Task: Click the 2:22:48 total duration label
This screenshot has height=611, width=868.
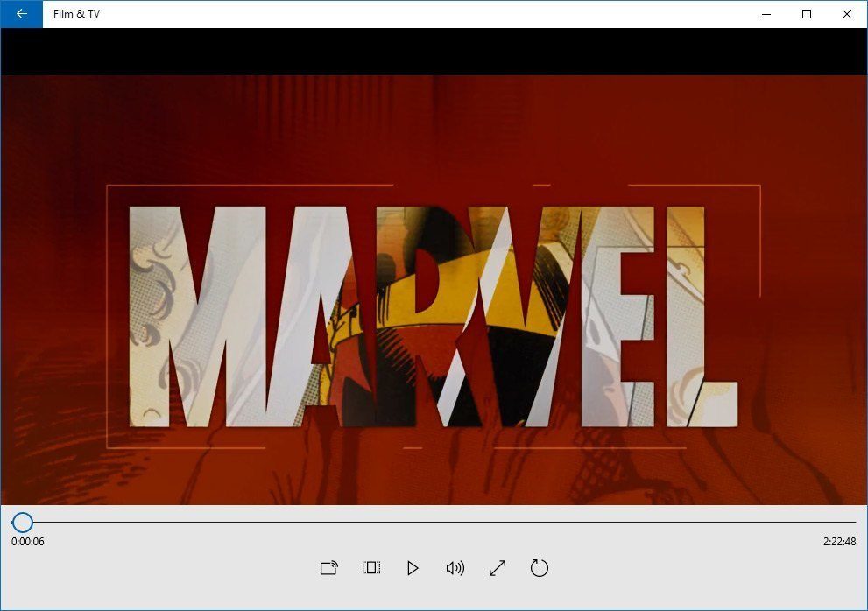Action: 839,541
